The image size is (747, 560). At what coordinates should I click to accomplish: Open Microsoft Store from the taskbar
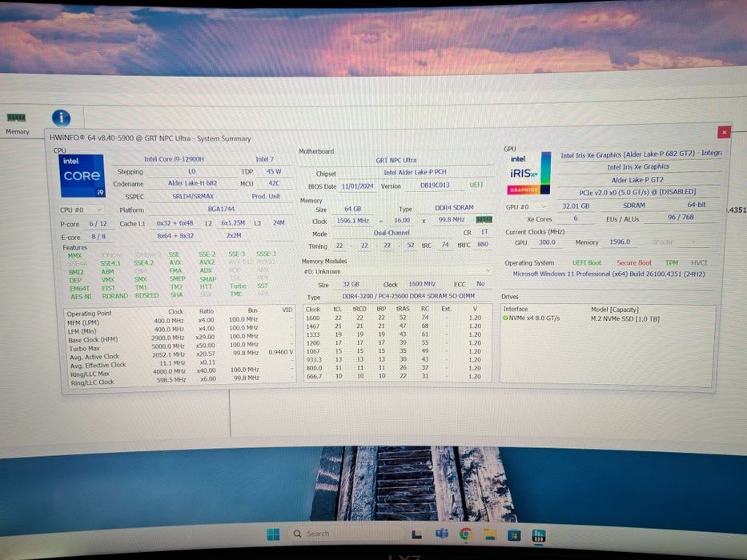(x=514, y=535)
